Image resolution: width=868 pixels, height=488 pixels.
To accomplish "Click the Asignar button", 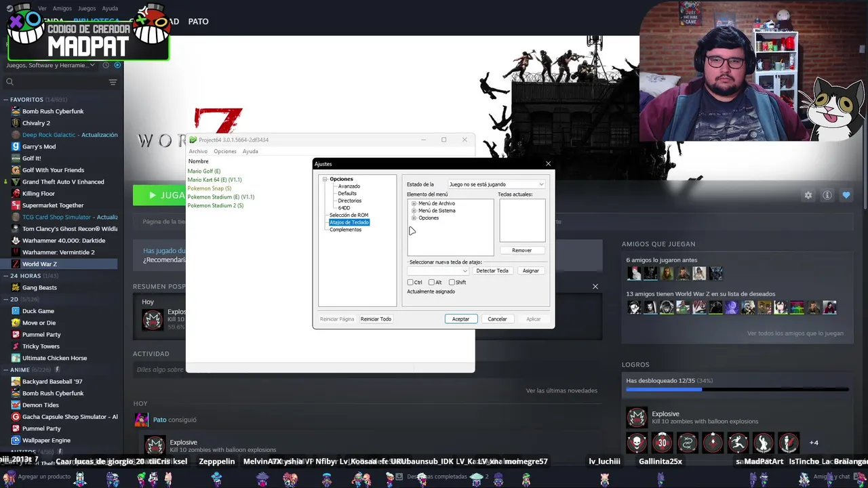I will pos(530,270).
